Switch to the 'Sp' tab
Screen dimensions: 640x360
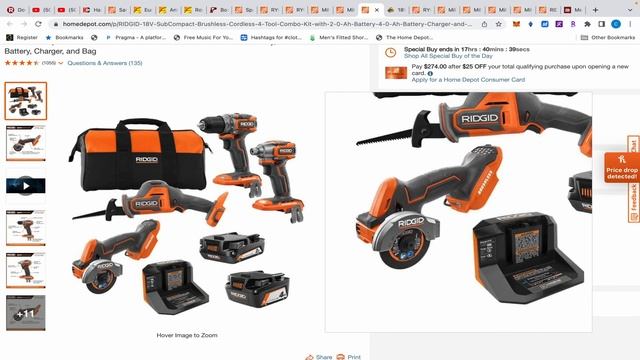pos(244,9)
